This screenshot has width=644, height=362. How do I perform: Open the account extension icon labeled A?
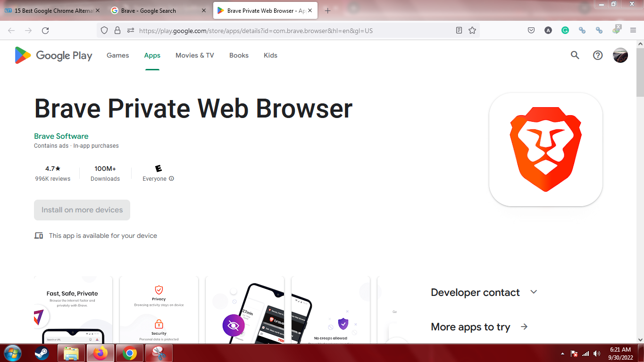coord(548,31)
